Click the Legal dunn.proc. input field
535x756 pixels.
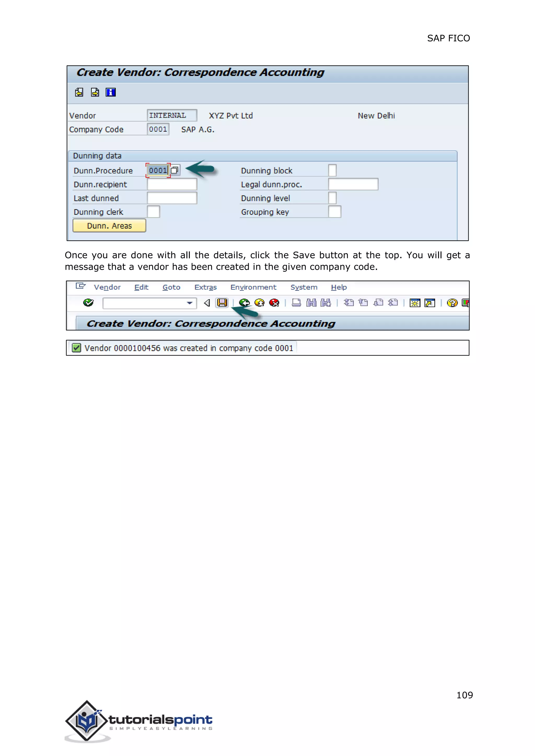(353, 184)
